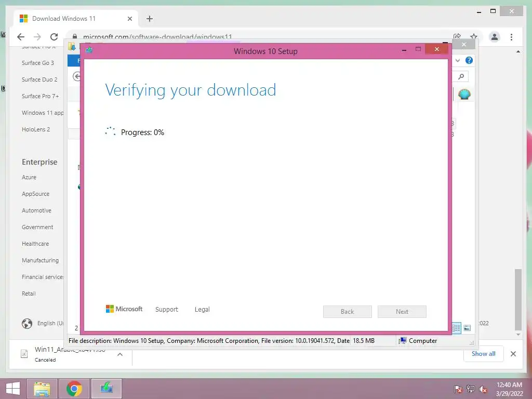Share this page icon in Chrome address bar
The image size is (532, 399).
tap(457, 37)
